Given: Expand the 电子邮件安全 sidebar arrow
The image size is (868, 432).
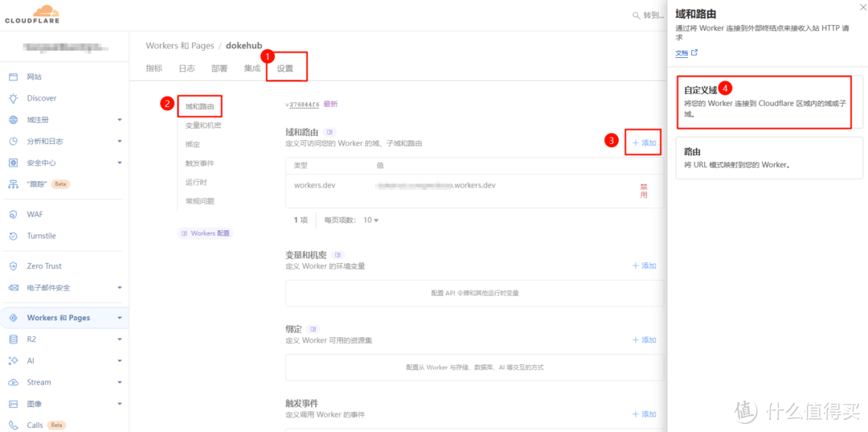Looking at the screenshot, I should click(x=119, y=288).
